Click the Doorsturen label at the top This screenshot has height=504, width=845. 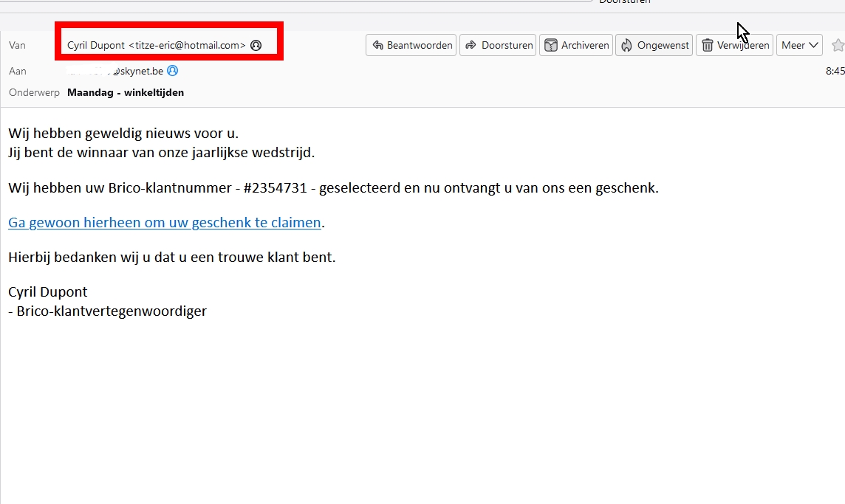624,2
